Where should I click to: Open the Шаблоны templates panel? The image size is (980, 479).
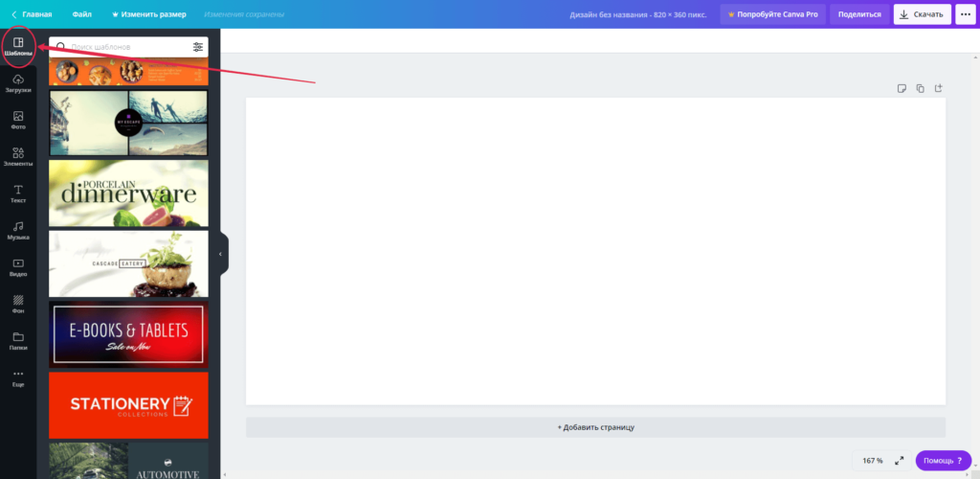coord(18,47)
